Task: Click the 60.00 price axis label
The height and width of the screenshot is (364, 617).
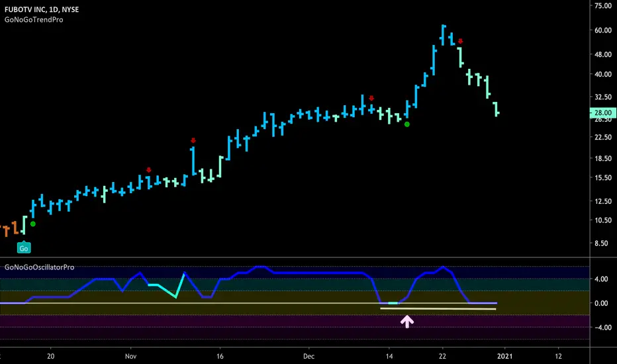Action: [x=603, y=30]
